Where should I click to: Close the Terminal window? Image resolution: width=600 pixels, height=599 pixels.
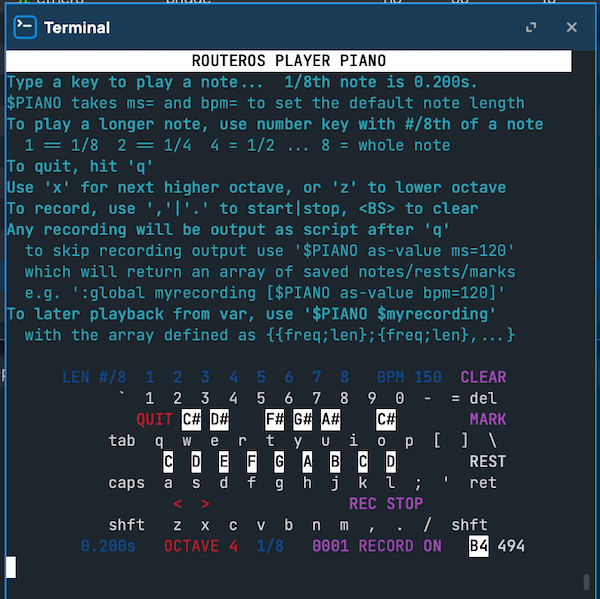[x=572, y=27]
